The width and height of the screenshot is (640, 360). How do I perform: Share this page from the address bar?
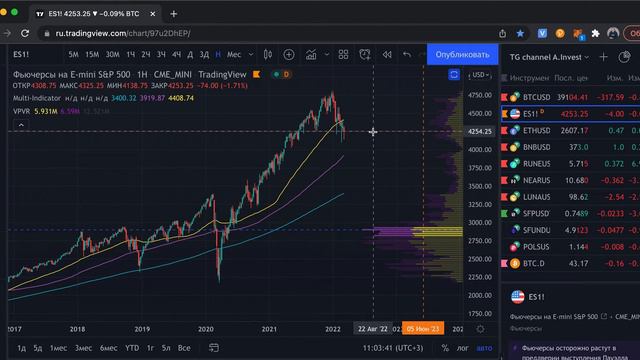pyautogui.click(x=502, y=33)
